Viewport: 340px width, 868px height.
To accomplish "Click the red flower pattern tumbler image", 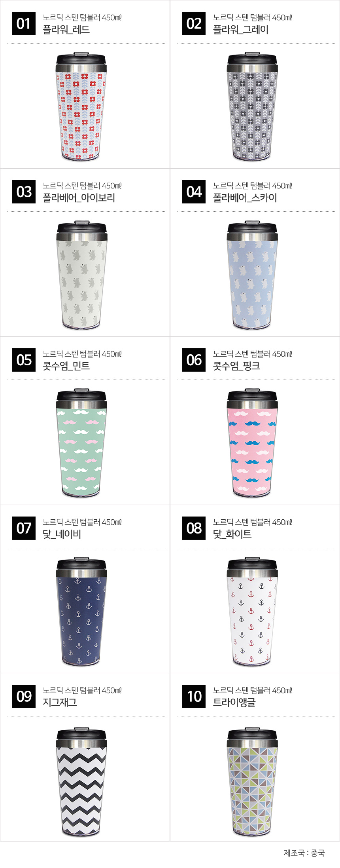I will (81, 106).
